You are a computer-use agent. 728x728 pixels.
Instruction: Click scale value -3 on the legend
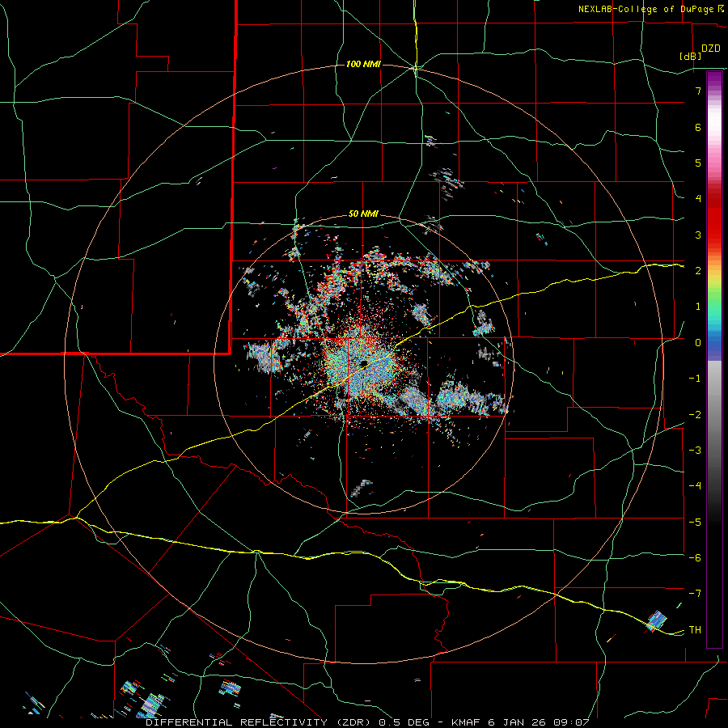point(695,451)
